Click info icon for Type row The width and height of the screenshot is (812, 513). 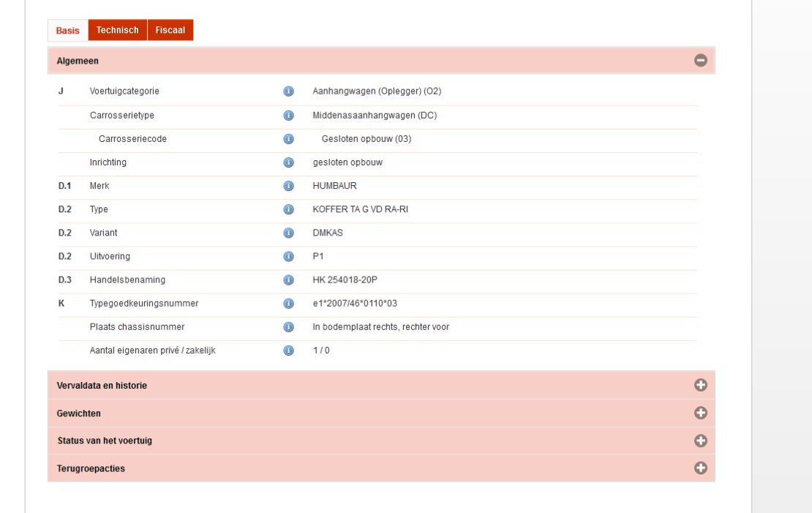click(x=288, y=209)
